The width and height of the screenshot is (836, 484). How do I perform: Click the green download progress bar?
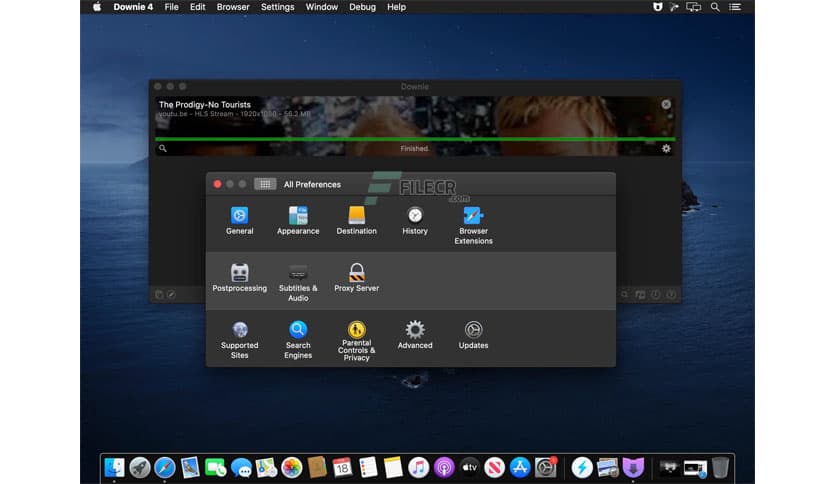pyautogui.click(x=415, y=139)
